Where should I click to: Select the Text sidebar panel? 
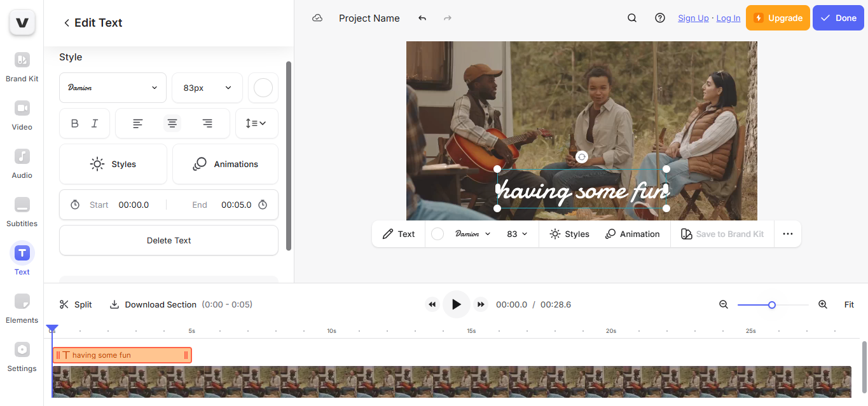[x=22, y=260]
